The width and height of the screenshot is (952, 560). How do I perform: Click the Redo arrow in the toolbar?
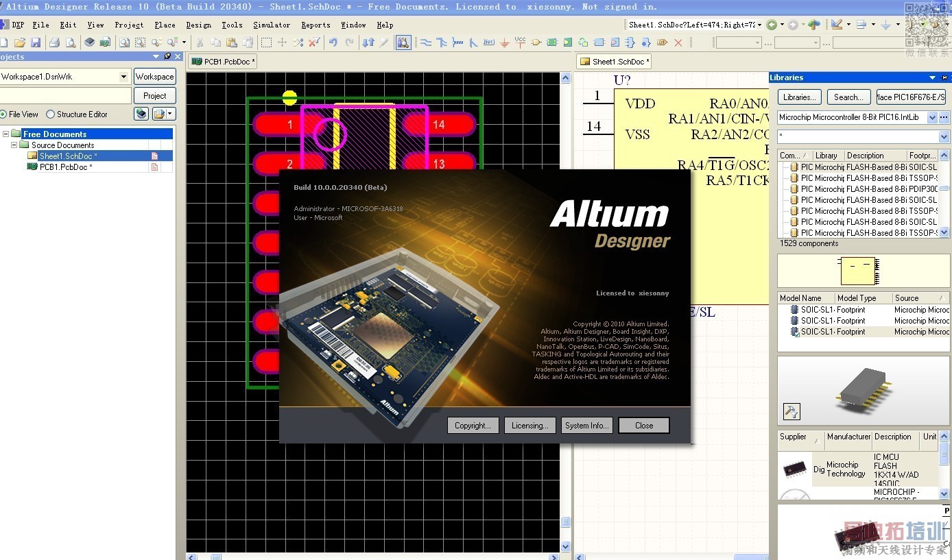(350, 42)
